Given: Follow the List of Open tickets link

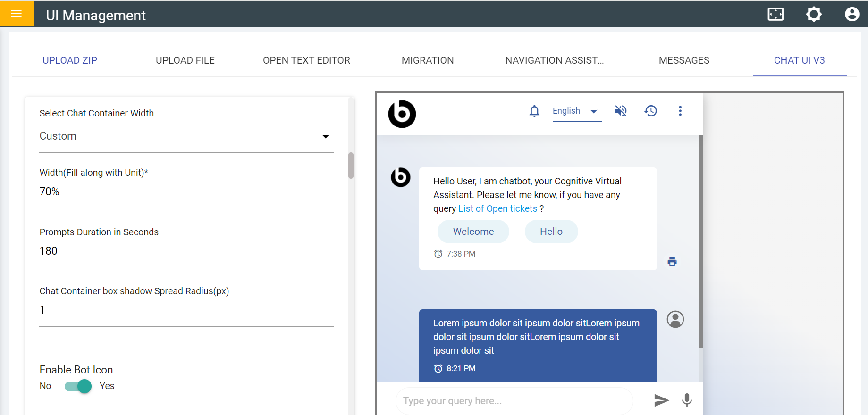Looking at the screenshot, I should pos(498,209).
